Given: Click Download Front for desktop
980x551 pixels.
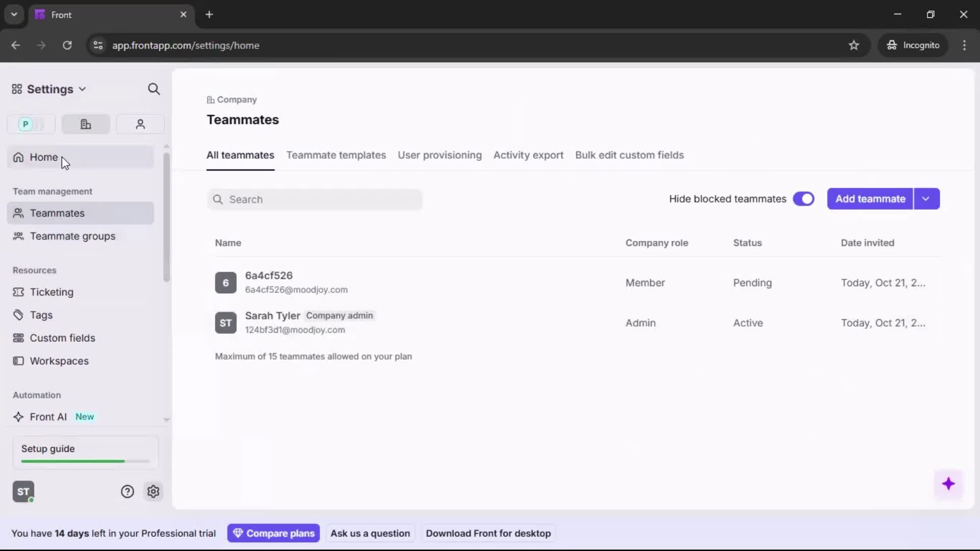Looking at the screenshot, I should click(488, 533).
